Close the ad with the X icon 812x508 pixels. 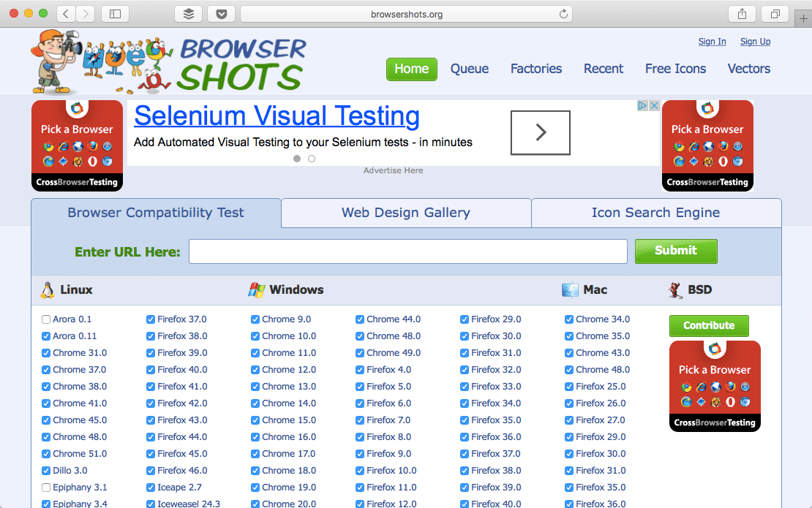click(654, 105)
